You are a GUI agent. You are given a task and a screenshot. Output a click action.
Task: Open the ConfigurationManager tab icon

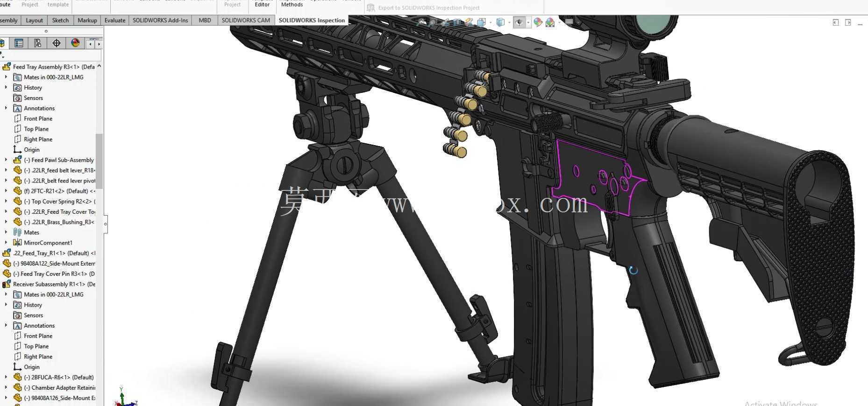tap(37, 43)
